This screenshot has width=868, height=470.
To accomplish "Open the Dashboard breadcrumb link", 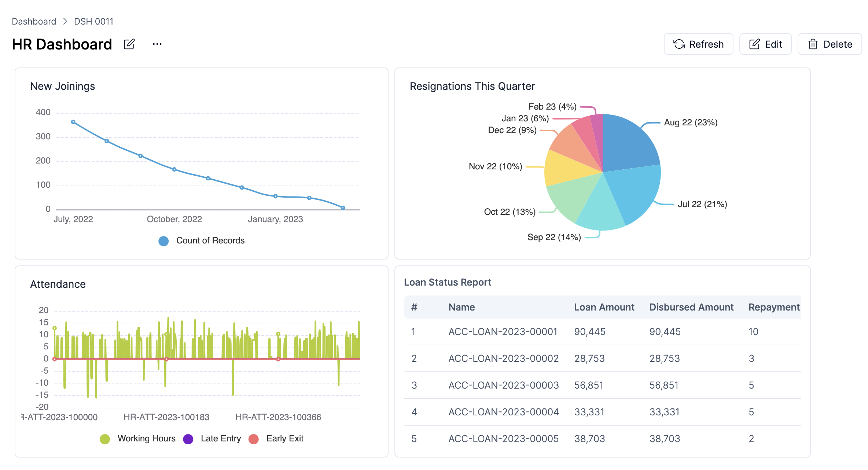I will [34, 21].
